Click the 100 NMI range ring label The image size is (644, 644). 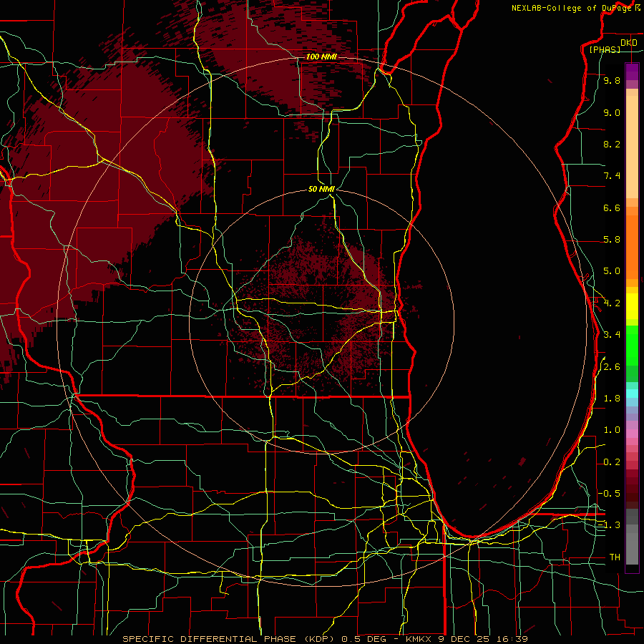click(321, 57)
